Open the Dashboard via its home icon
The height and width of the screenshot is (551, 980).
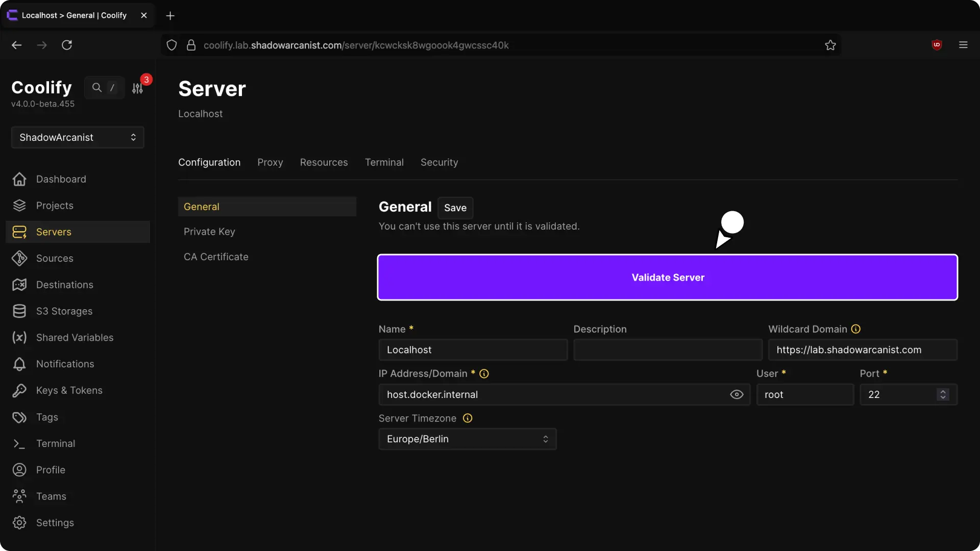(19, 179)
